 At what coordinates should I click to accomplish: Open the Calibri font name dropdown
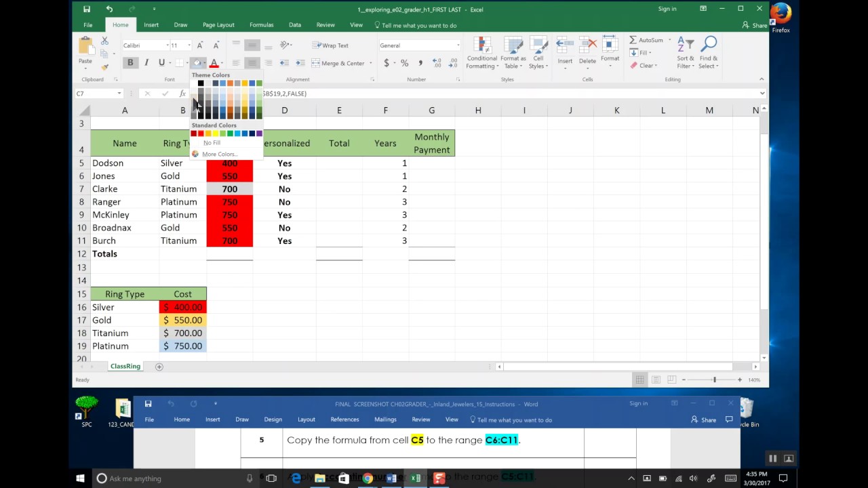tap(167, 45)
